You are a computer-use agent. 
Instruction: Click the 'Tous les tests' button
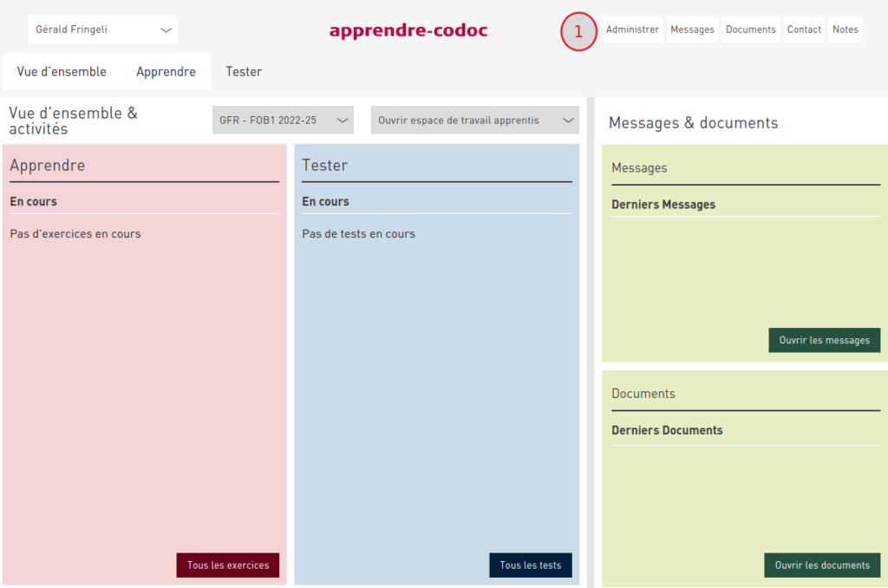(530, 565)
